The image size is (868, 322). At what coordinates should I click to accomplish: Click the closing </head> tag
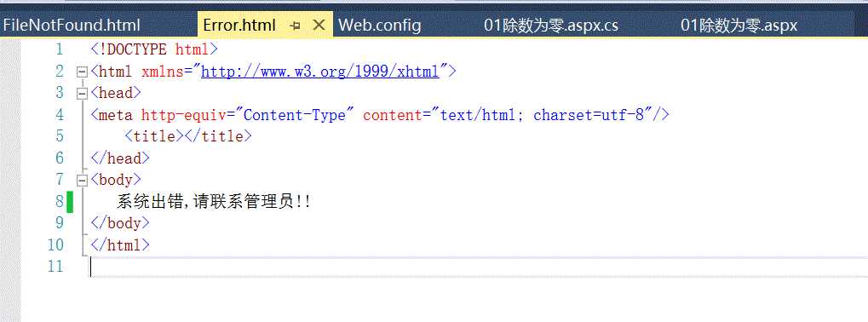120,158
